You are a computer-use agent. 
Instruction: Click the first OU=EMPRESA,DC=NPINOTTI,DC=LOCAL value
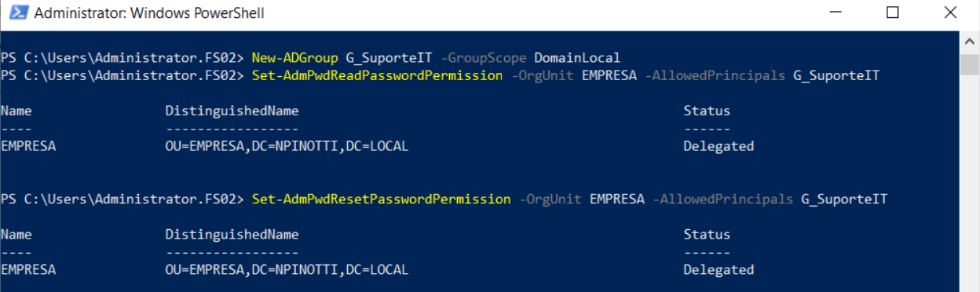[287, 146]
